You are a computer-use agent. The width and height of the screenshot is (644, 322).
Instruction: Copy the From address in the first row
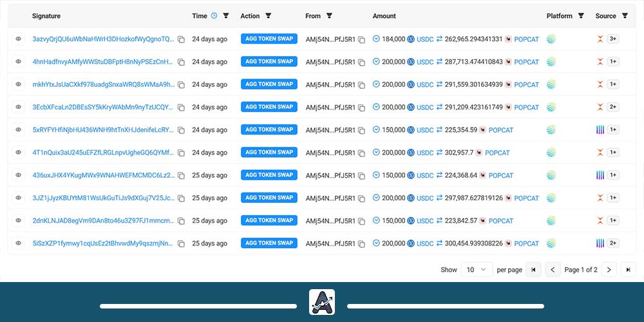[361, 39]
